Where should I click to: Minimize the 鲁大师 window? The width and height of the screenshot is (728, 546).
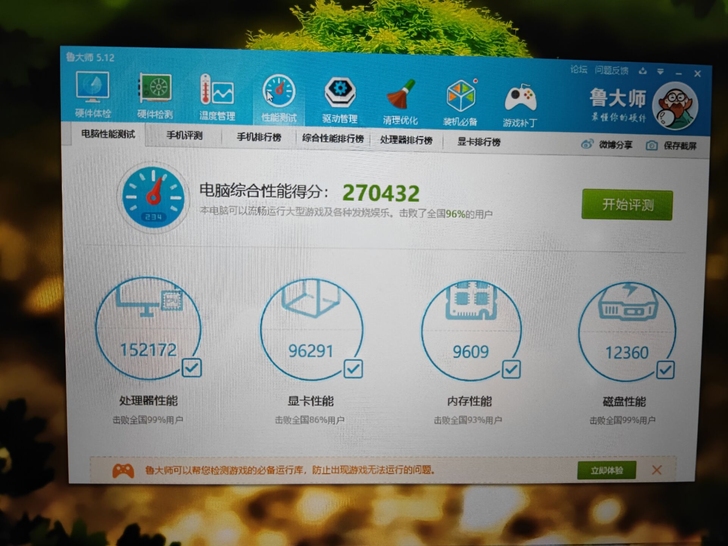point(679,73)
